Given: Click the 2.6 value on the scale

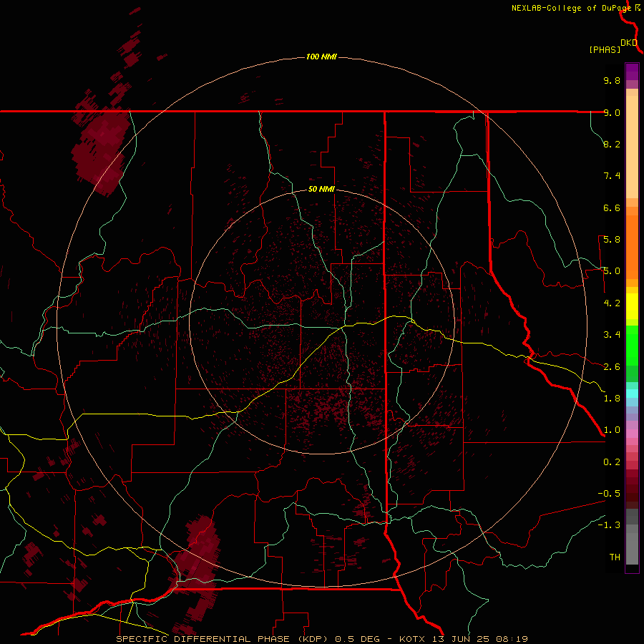Looking at the screenshot, I should 612,367.
